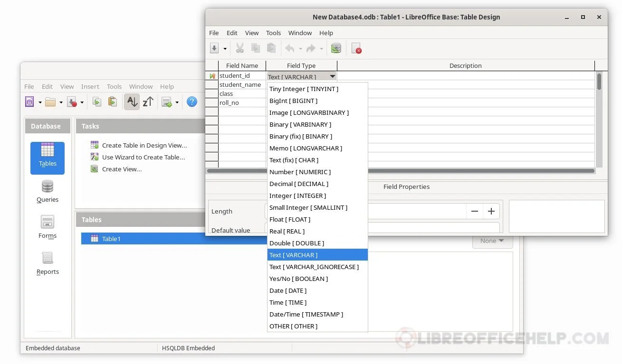This screenshot has height=364, width=622.
Task: Increase Length with the plus button
Action: [x=491, y=211]
